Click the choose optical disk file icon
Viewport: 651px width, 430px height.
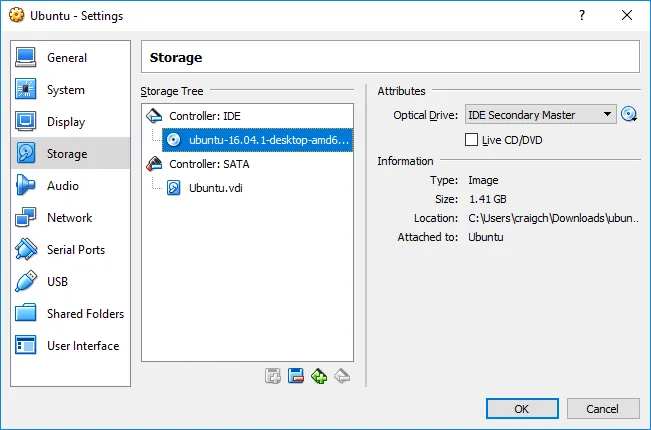coord(629,114)
